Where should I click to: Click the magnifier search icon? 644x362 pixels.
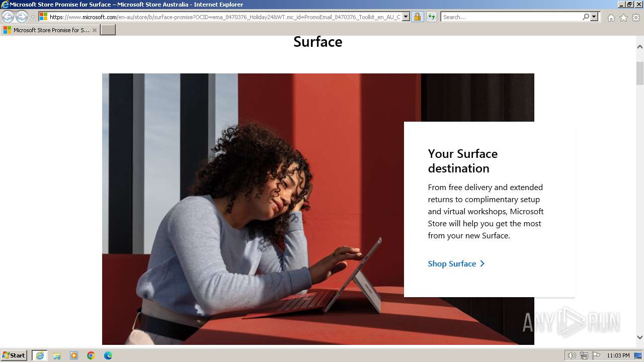point(586,17)
